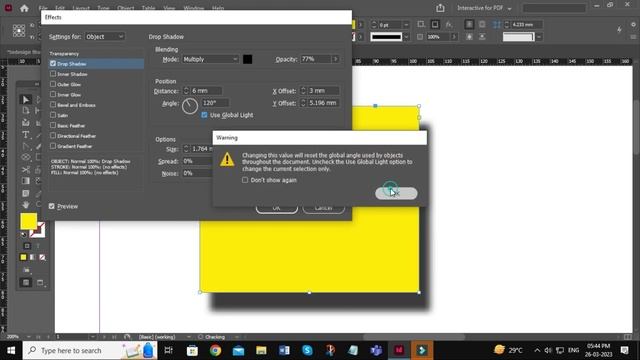This screenshot has height=360, width=640.
Task: Click the fx effects icon in control bar
Action: tap(449, 24)
